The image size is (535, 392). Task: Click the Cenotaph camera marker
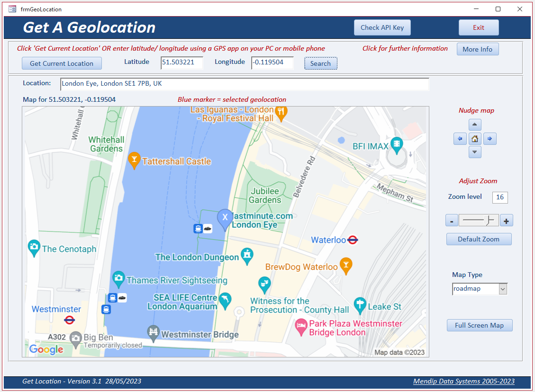coord(34,248)
